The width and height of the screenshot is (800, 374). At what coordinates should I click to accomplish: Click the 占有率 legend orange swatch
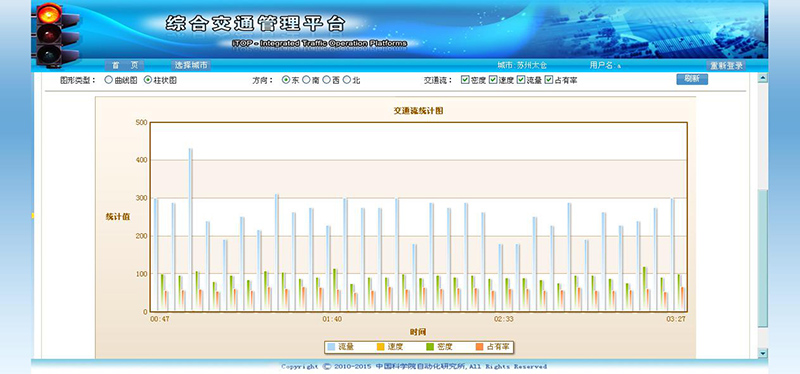point(479,347)
